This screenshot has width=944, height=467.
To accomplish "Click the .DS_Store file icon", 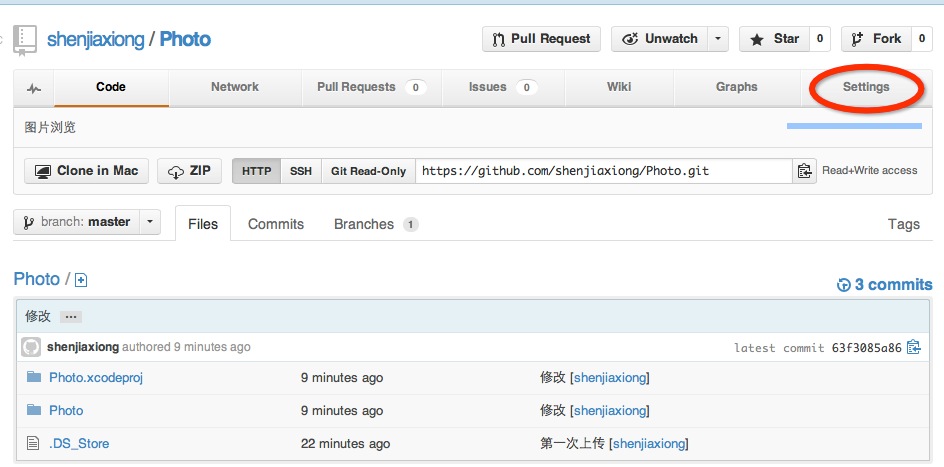I will 34,444.
